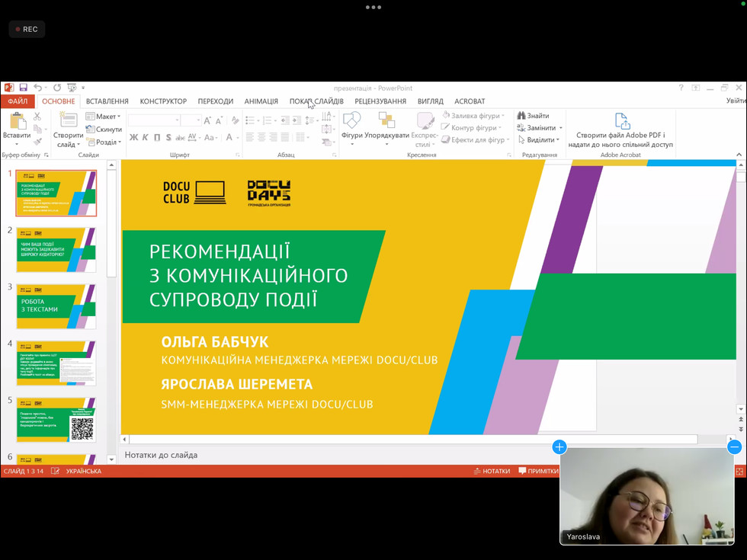747x560 pixels.
Task: Open the Розділ section dropdown
Action: click(104, 142)
